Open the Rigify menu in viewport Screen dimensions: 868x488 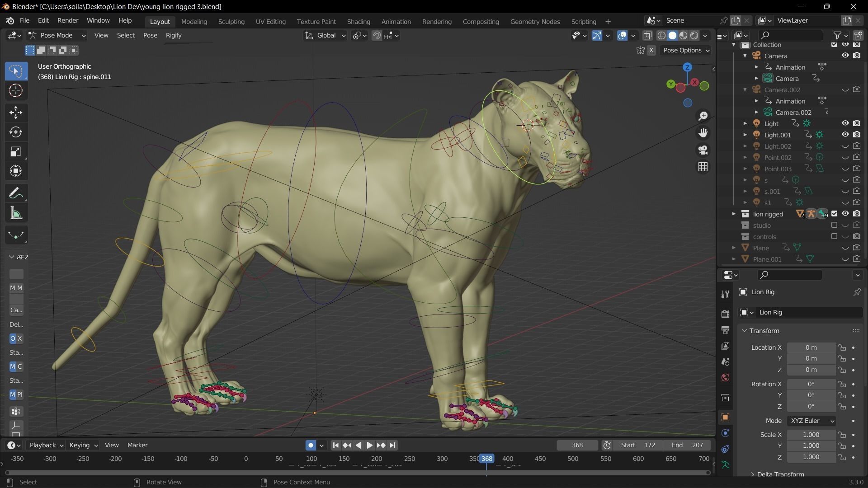pos(174,35)
